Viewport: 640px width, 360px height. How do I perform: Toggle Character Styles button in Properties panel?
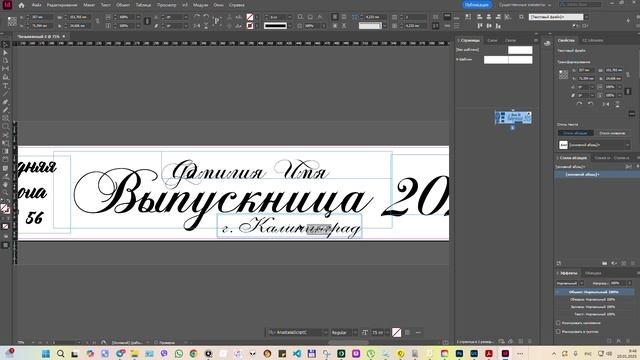point(612,133)
